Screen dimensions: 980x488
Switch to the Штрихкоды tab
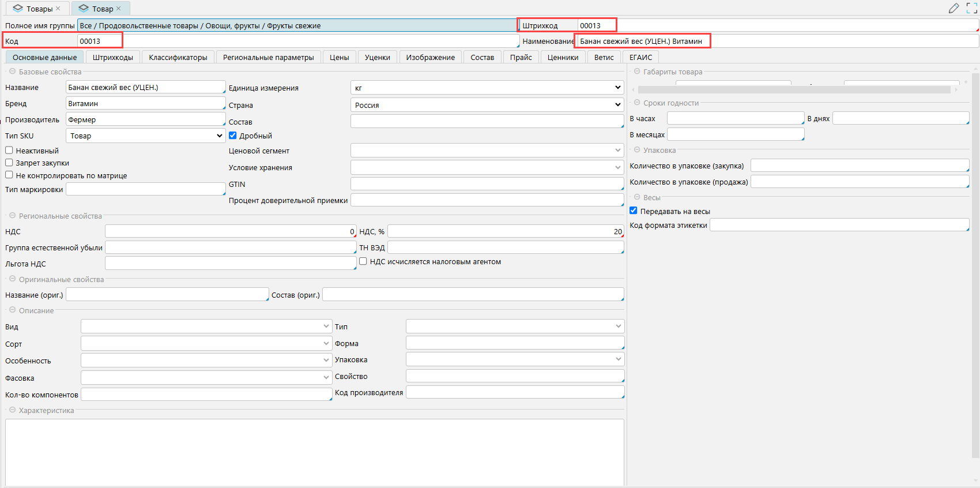click(x=113, y=57)
